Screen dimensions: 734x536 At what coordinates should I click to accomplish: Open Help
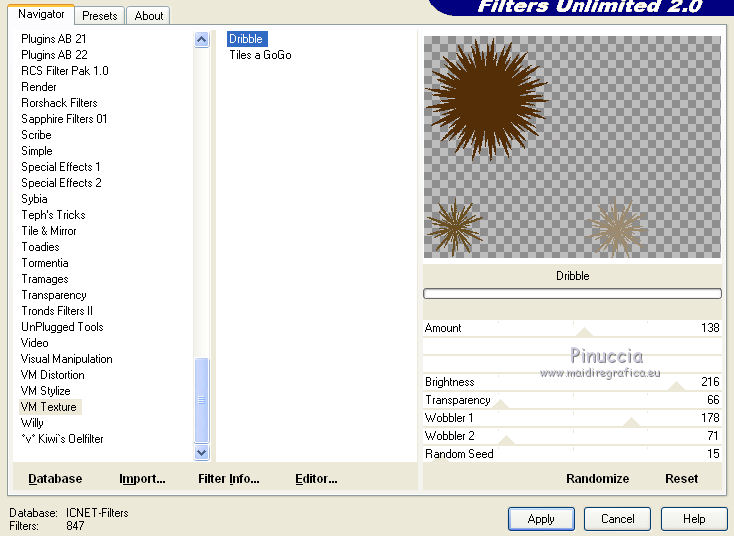694,519
